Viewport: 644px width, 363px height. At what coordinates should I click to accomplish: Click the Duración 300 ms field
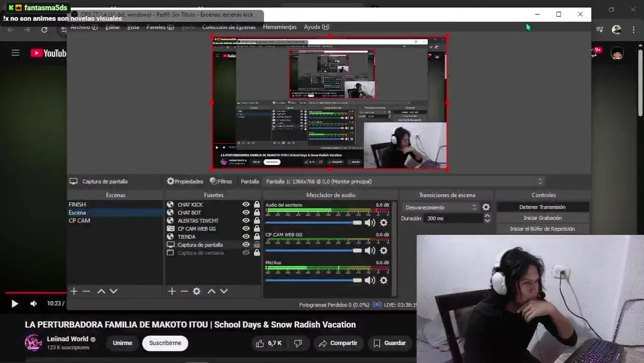454,218
